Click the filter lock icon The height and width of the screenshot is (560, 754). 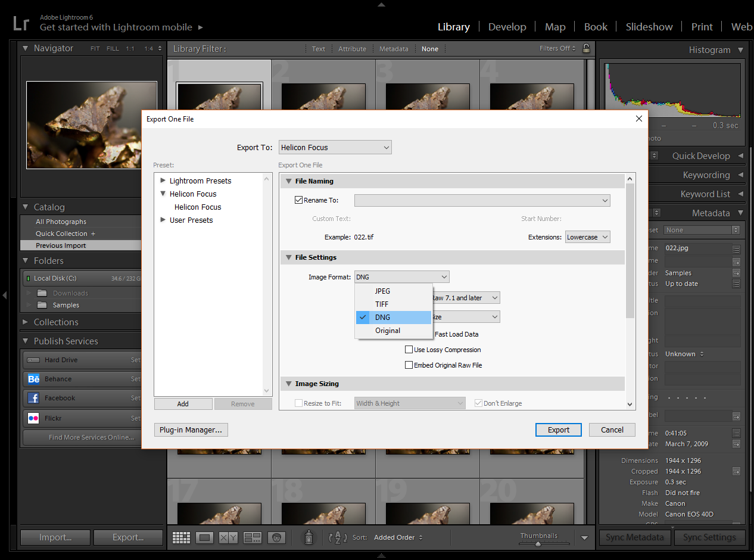tap(586, 48)
